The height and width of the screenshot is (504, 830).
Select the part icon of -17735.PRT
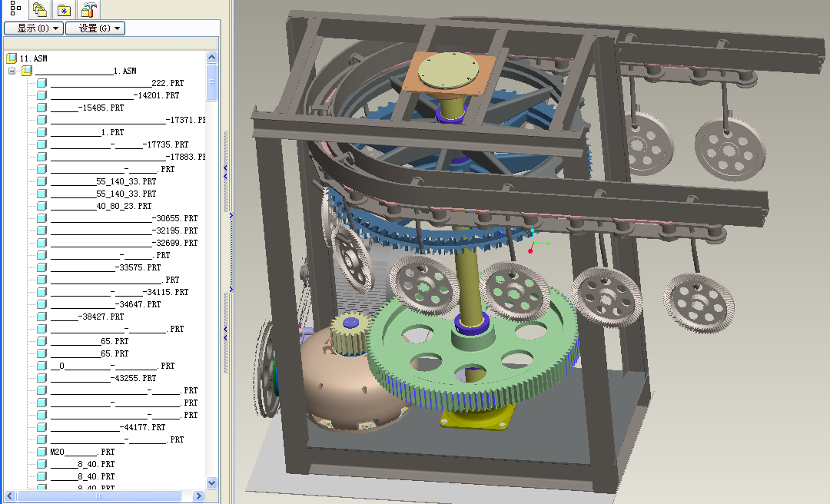[41, 144]
